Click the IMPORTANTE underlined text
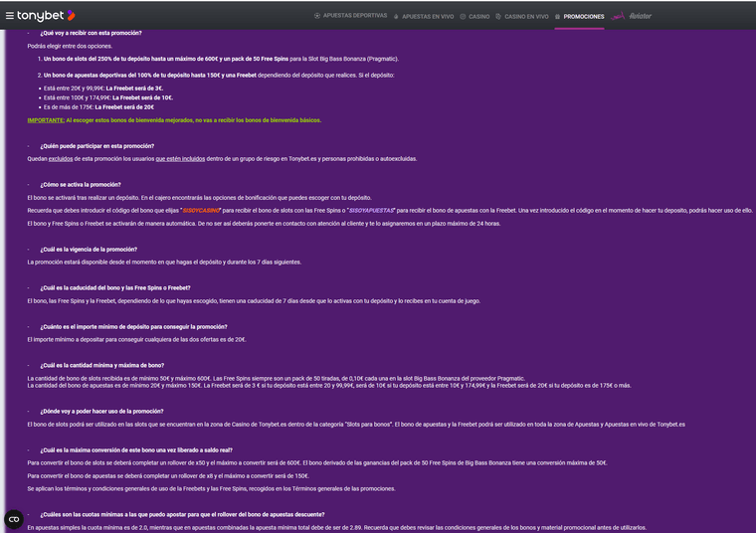 tap(46, 120)
